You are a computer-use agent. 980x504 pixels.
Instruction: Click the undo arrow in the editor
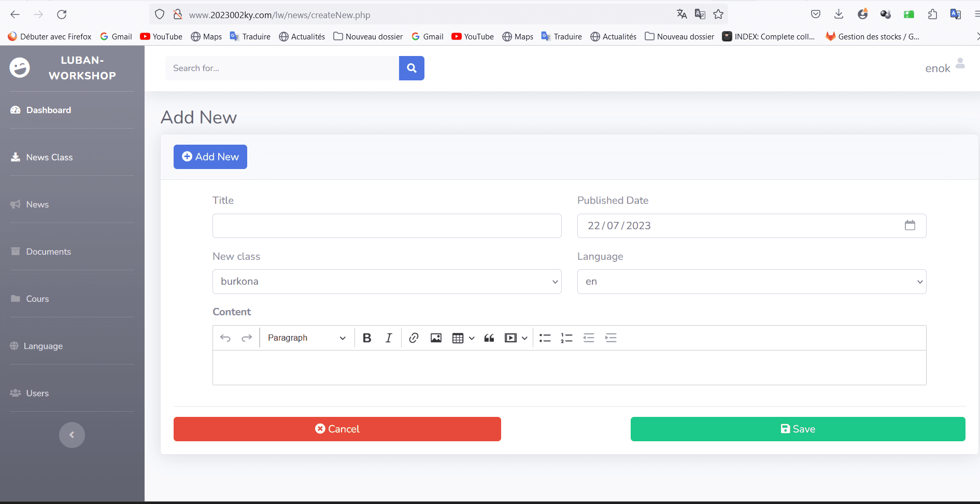pos(225,338)
